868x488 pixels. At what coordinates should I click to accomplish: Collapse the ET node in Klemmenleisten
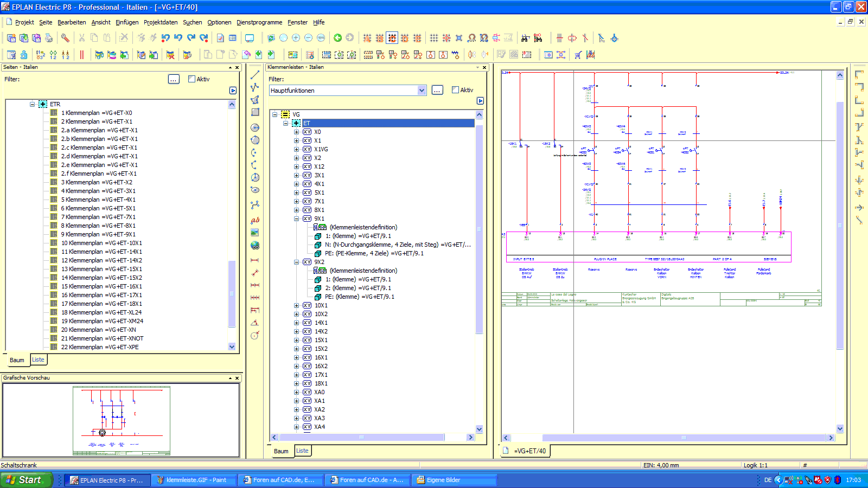(x=286, y=123)
